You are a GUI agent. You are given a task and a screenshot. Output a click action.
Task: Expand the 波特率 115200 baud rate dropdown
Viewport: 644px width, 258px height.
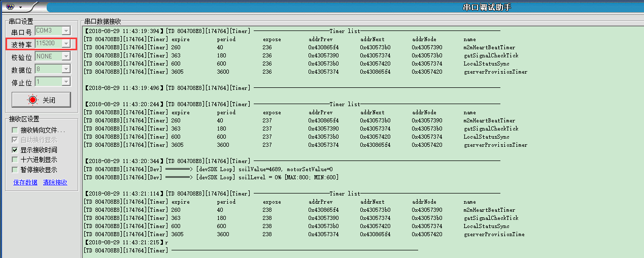[65, 44]
